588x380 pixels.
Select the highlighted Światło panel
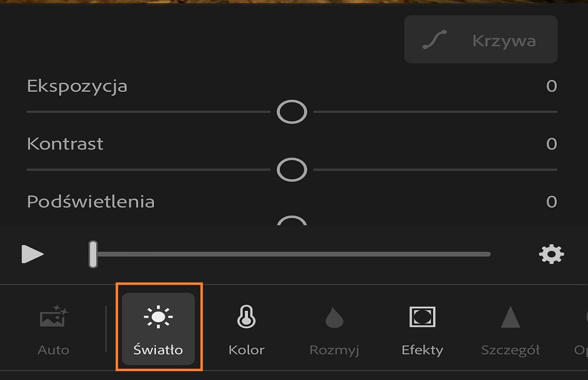tap(158, 329)
